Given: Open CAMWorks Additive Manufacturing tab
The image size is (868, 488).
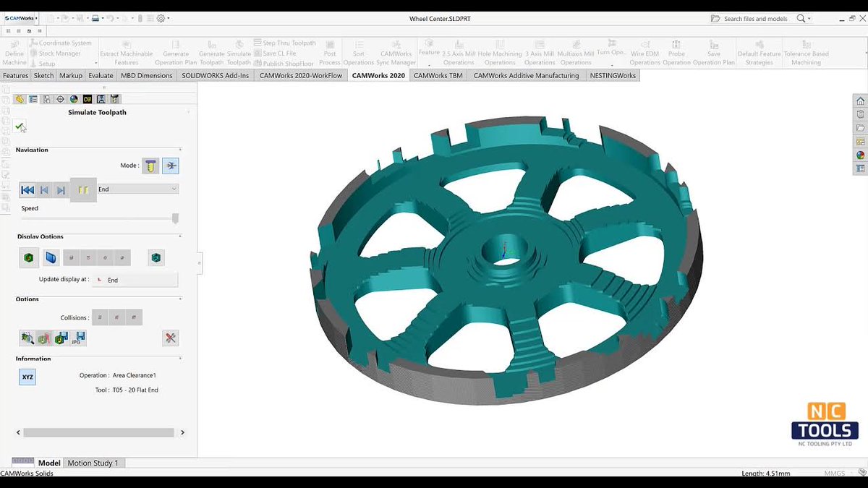Looking at the screenshot, I should 526,75.
